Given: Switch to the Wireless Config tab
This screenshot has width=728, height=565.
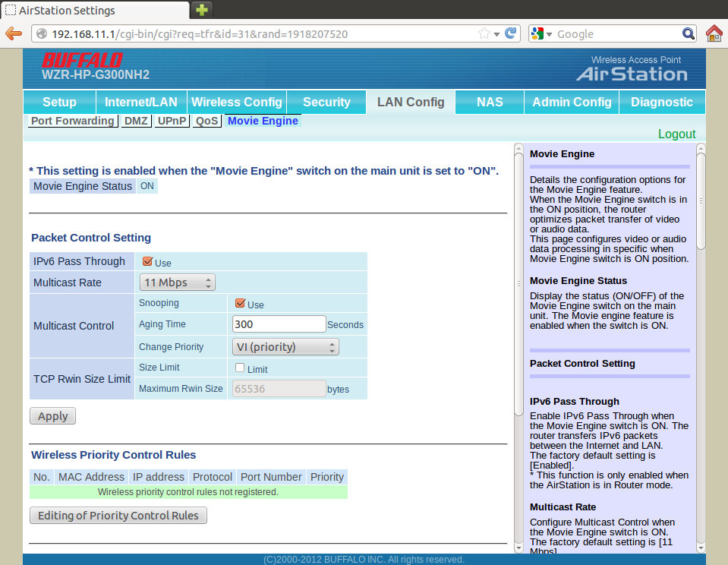Looking at the screenshot, I should pyautogui.click(x=236, y=102).
